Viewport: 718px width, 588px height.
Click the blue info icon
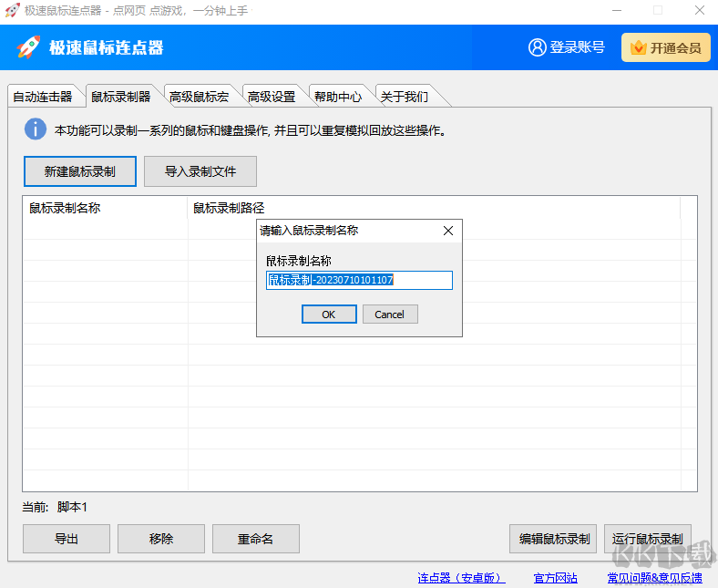36,129
